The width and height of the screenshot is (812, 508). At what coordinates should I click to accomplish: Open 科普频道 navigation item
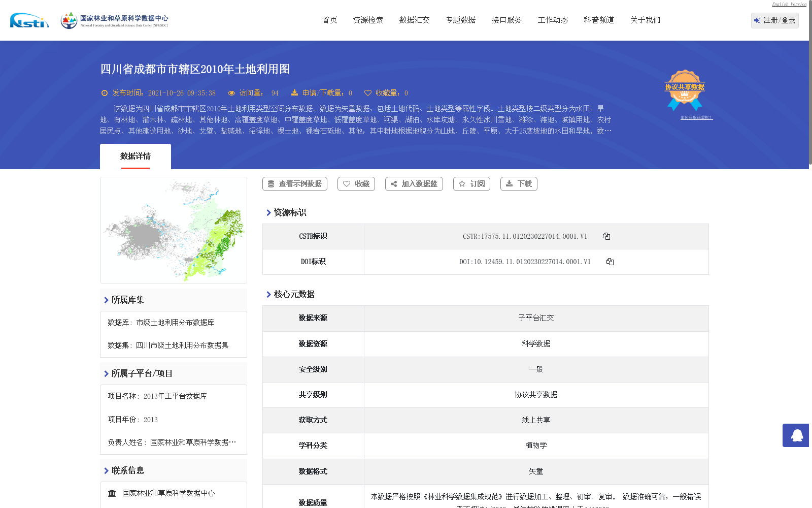coord(599,20)
